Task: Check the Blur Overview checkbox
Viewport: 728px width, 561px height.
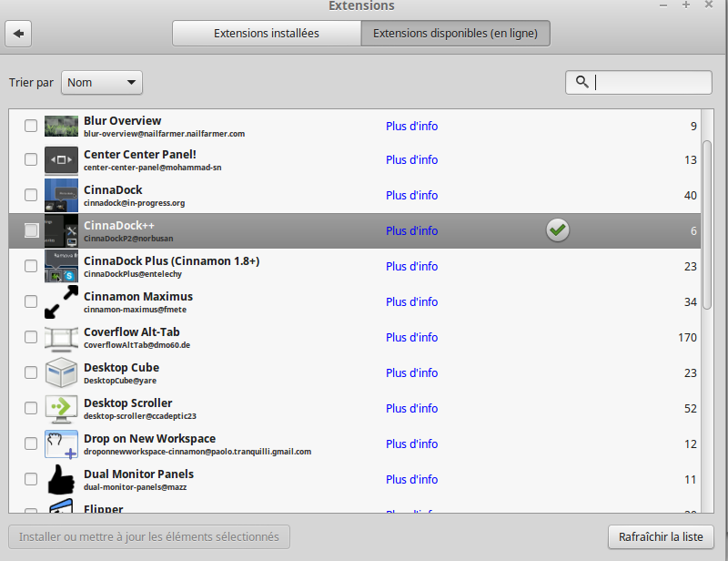Action: 31,126
